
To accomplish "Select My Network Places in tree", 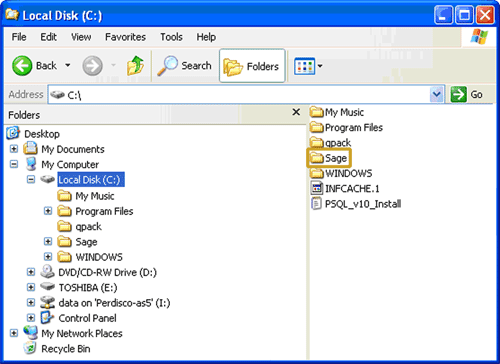I will tap(82, 334).
